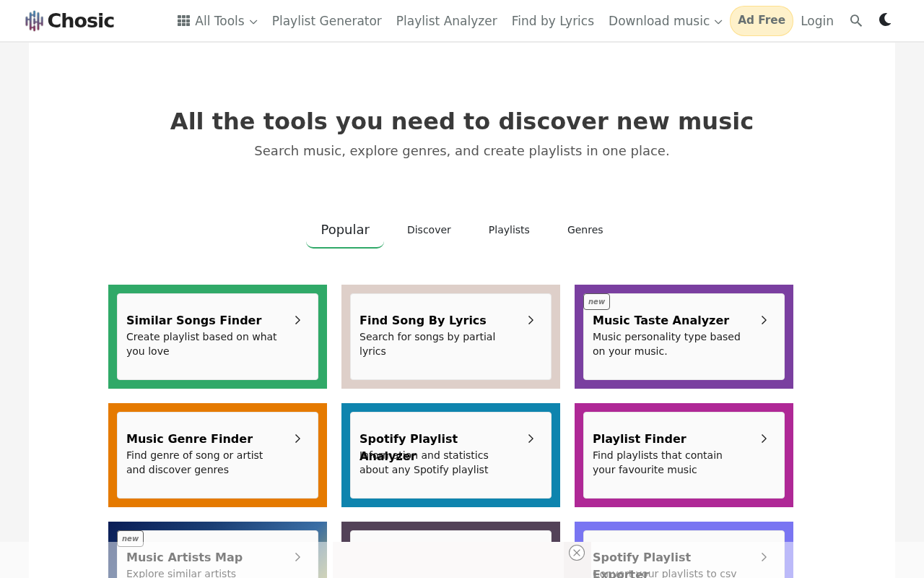This screenshot has width=924, height=578.
Task: Open Find Song By Lyrics title
Action: tap(423, 320)
